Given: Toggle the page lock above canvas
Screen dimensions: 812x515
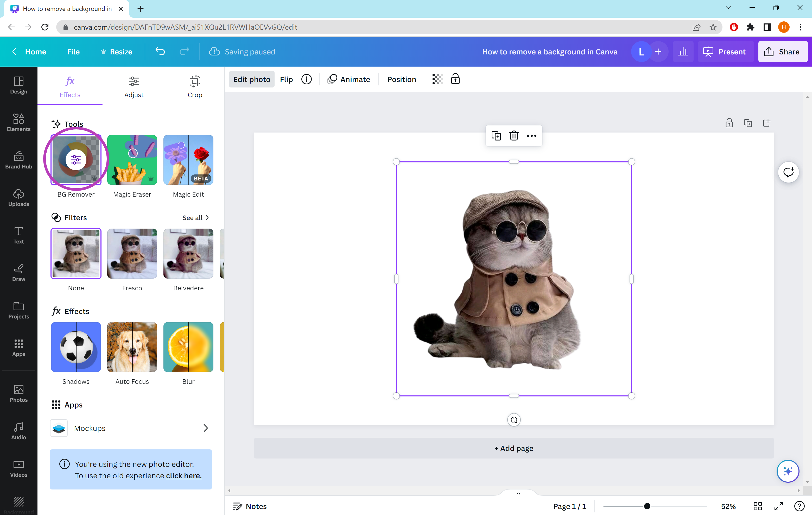Looking at the screenshot, I should tap(729, 123).
